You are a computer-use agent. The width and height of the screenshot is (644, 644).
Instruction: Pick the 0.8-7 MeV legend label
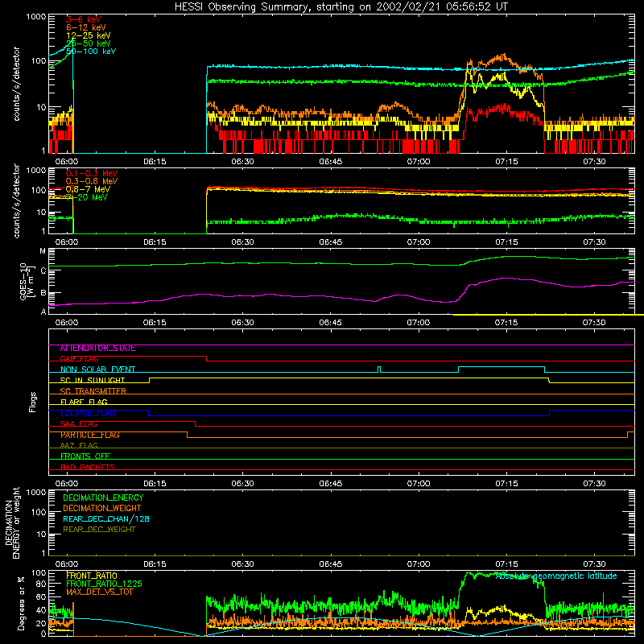[88, 189]
